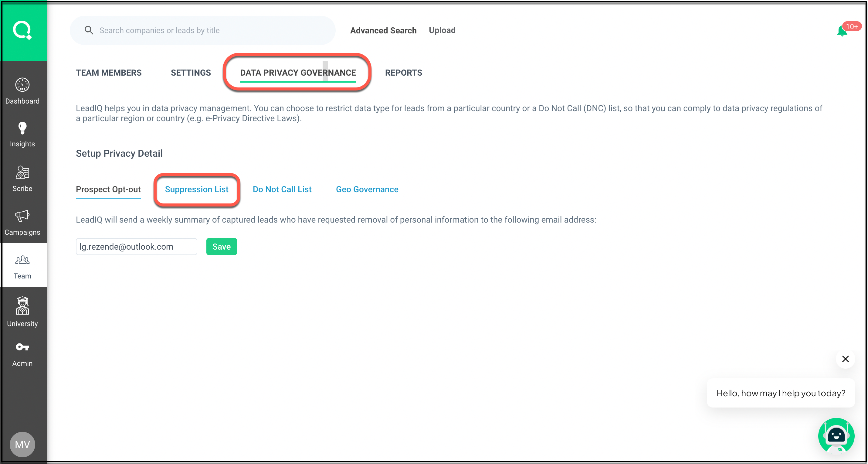Image resolution: width=868 pixels, height=464 pixels.
Task: Save the opt-out email address
Action: click(x=221, y=247)
